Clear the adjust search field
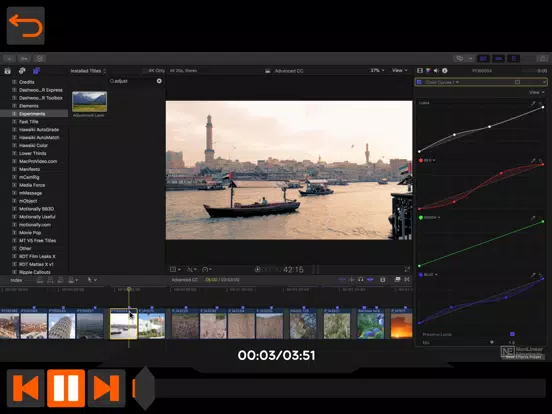The height and width of the screenshot is (414, 552). [159, 81]
